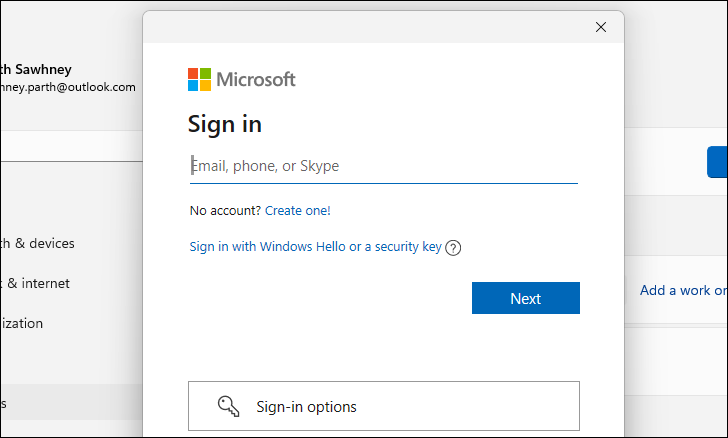Select Bluetooth & devices in the sidebar
The width and height of the screenshot is (728, 438).
click(37, 243)
